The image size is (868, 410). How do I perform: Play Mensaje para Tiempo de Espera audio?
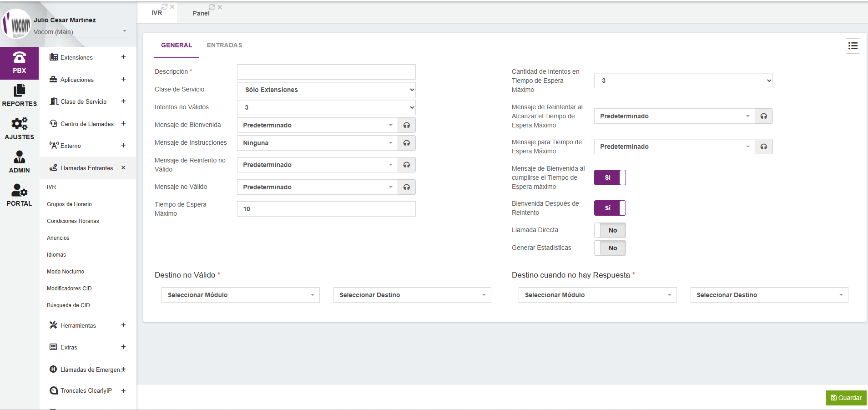click(x=763, y=147)
